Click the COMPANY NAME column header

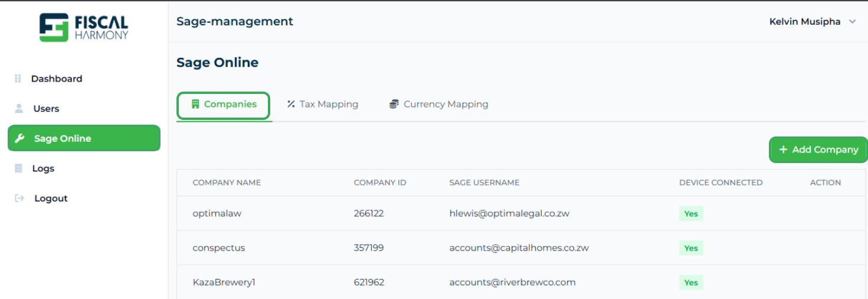pos(227,183)
